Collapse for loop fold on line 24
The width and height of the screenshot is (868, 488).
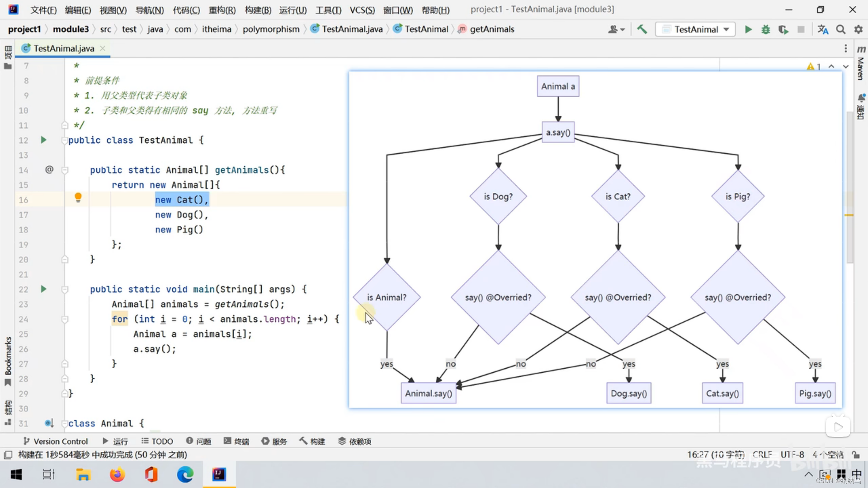point(65,319)
